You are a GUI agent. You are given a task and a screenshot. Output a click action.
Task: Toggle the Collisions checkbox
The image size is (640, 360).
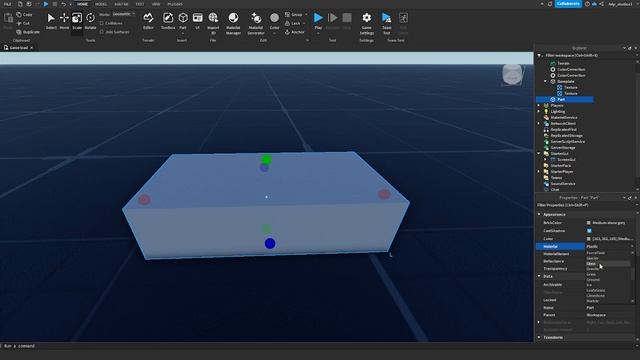[x=102, y=23]
